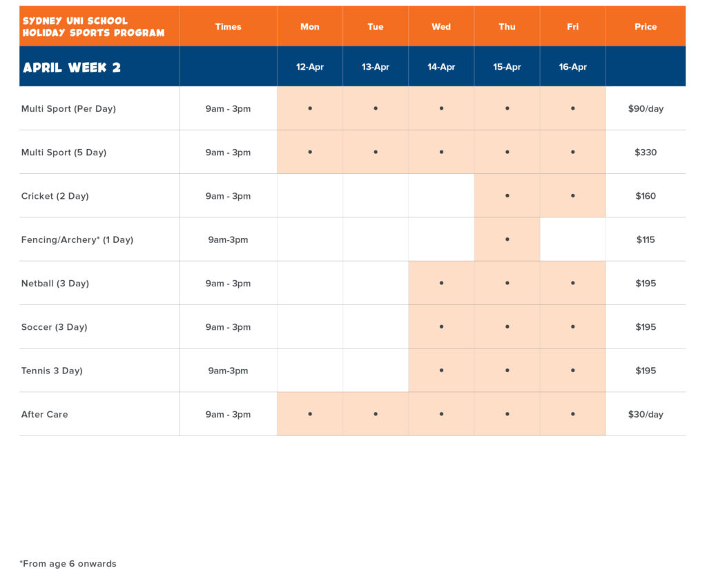Click Tuesday dot in After Care row

click(376, 413)
